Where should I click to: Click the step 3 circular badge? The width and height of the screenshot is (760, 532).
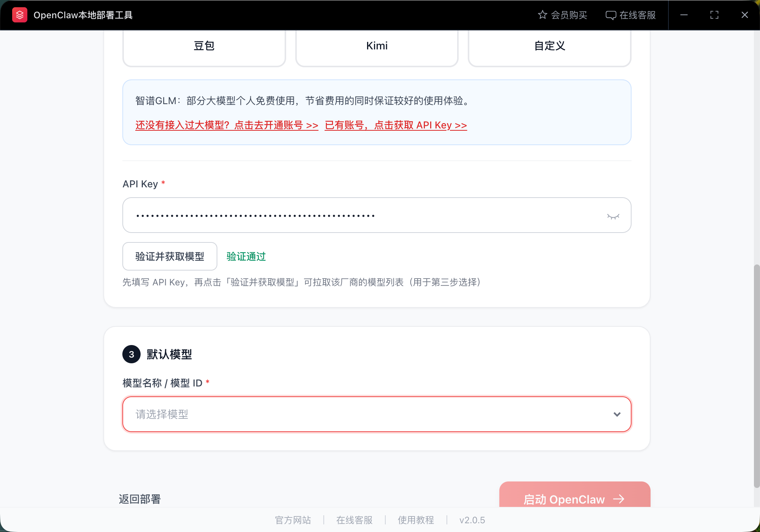click(131, 354)
